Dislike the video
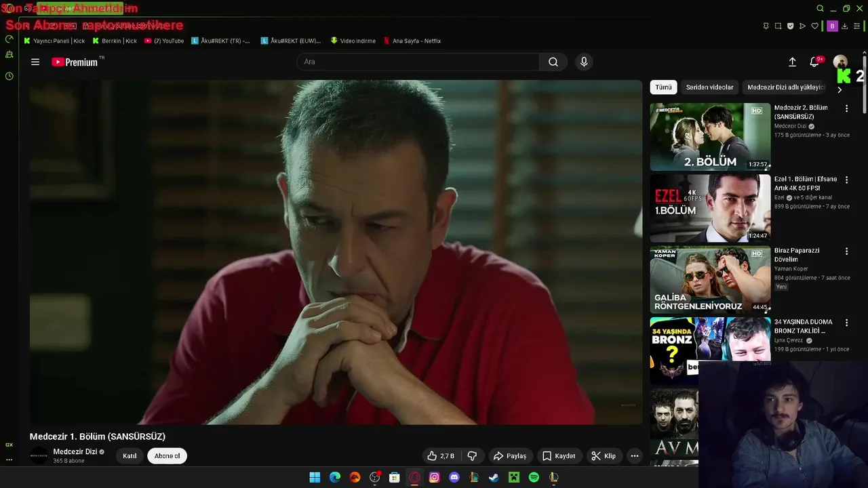This screenshot has width=868, height=488. coord(473,456)
